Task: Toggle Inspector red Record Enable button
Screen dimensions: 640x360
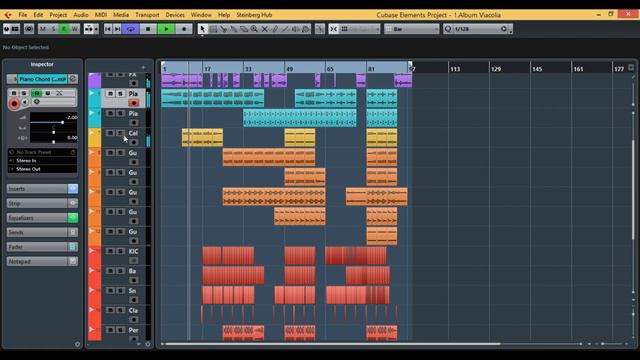Action: (x=14, y=104)
